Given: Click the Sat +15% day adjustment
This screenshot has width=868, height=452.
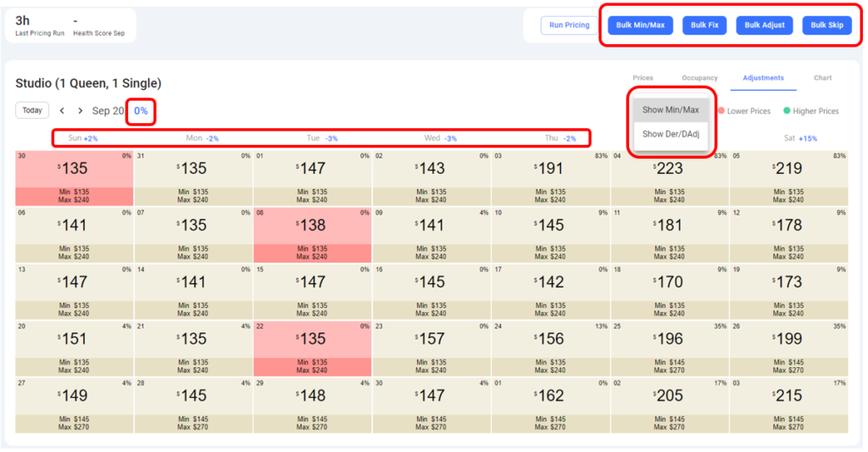Looking at the screenshot, I should 800,138.
